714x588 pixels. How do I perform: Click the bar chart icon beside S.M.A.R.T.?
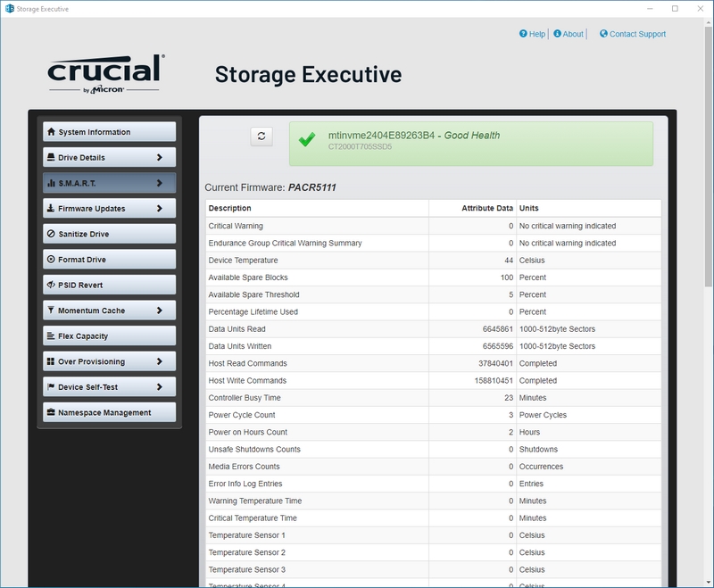point(51,183)
